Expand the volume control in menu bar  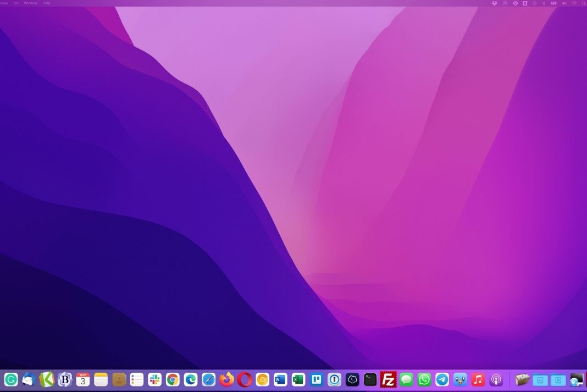(564, 3)
